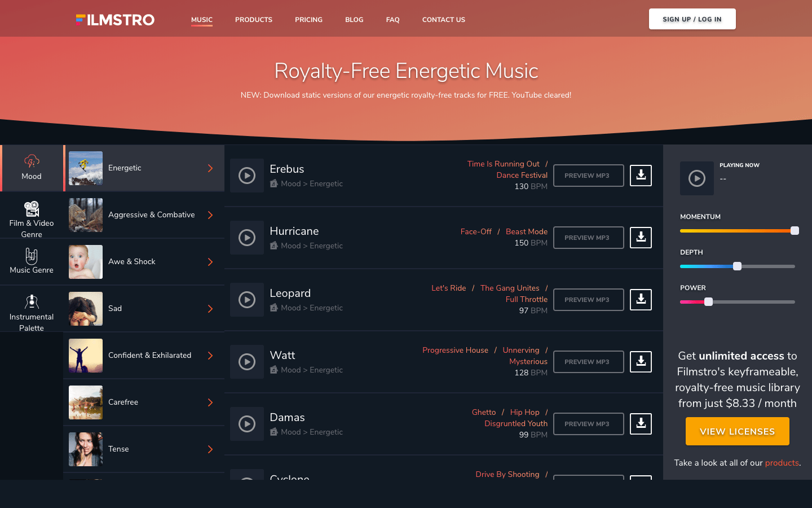812x508 pixels.
Task: Adjust the Depth slider handle
Action: coord(737,266)
